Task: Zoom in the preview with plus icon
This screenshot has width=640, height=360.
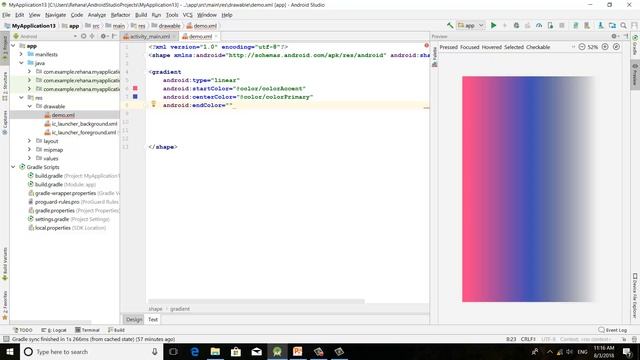Action: [x=605, y=47]
